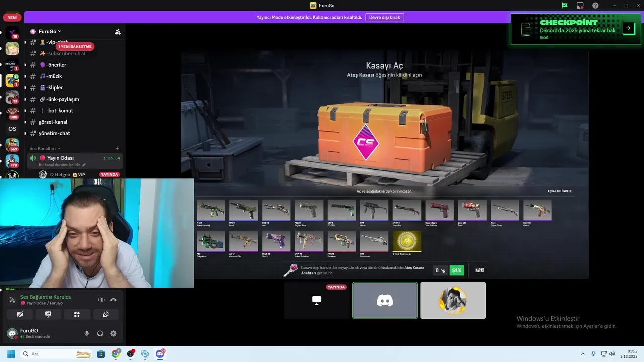
Task: Deafen audio with the headphones icon
Action: [100, 333]
